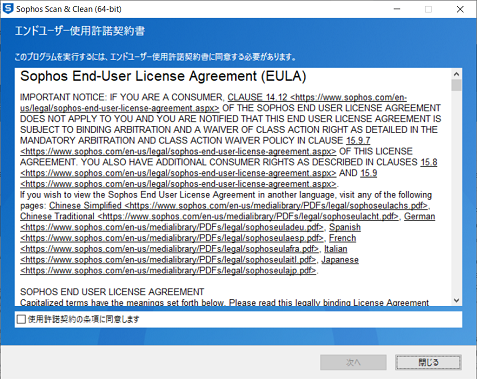
Task: Click the Sophos End-User License Agreement (EULA) heading
Action: click(x=163, y=76)
